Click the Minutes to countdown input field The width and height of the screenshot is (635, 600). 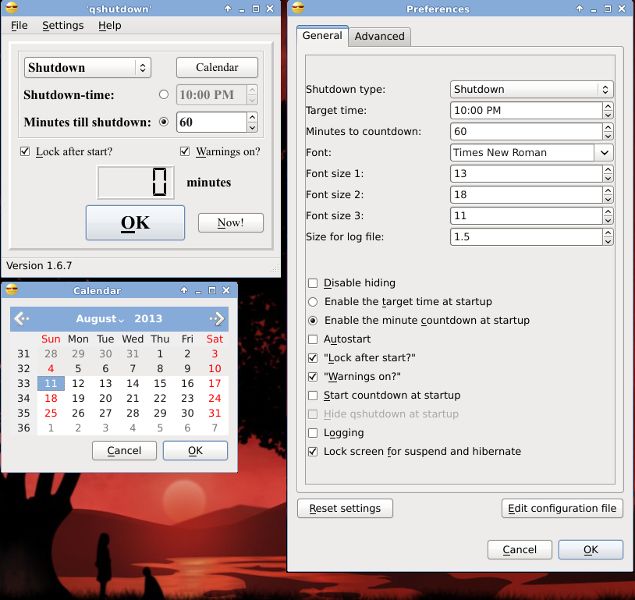point(526,131)
